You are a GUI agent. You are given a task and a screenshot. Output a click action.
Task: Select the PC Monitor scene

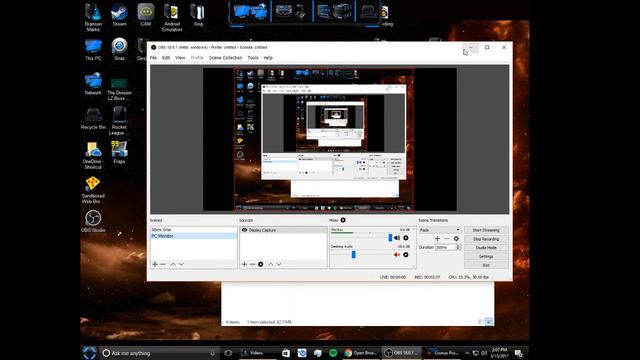coord(193,236)
